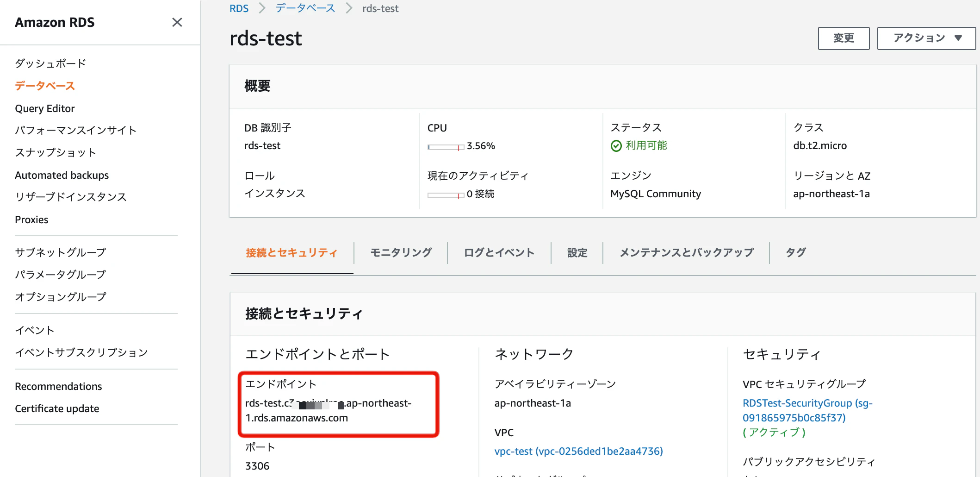Screen dimensions: 980x477
Task: Open the vpc-test VPC link
Action: click(x=578, y=451)
